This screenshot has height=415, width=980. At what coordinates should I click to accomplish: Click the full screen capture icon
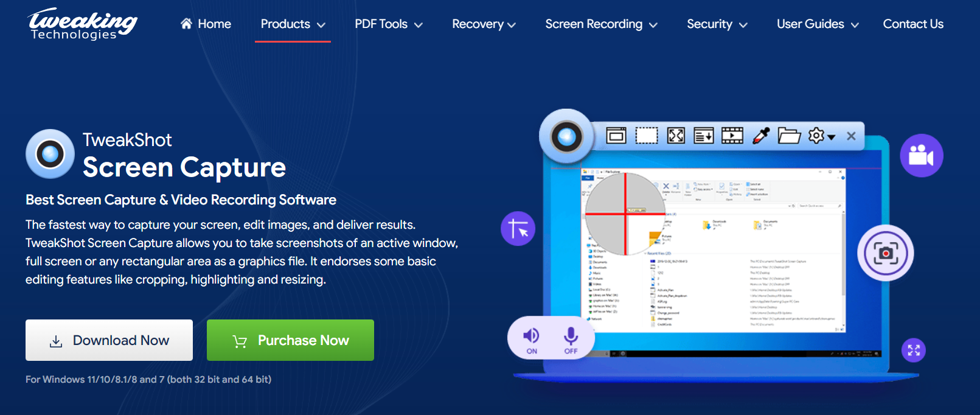pos(676,135)
